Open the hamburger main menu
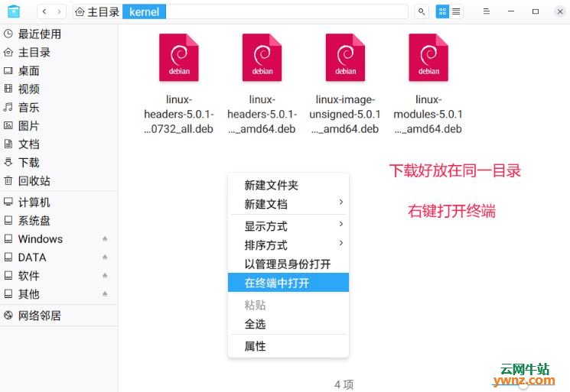570x392 pixels. pyautogui.click(x=486, y=11)
